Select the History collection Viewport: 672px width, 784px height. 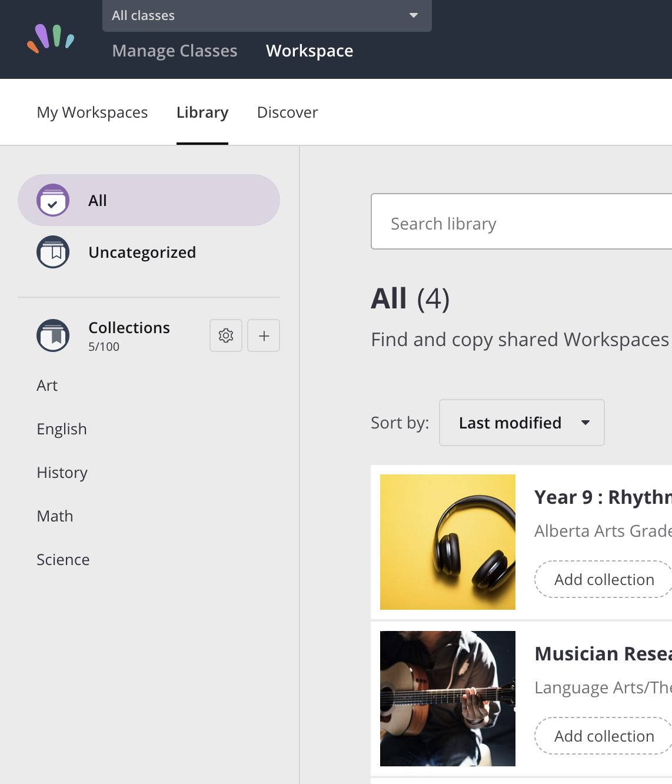(62, 473)
